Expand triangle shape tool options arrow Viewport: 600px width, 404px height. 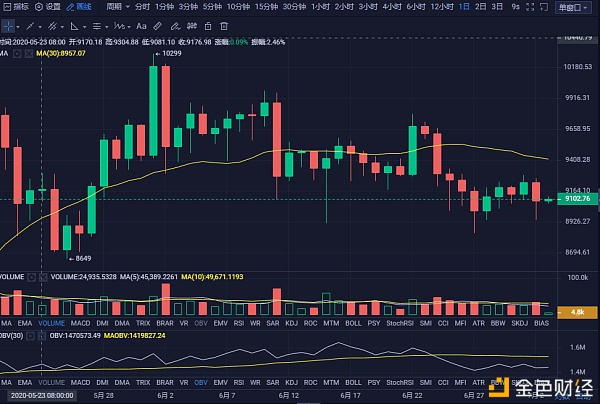(85, 27)
